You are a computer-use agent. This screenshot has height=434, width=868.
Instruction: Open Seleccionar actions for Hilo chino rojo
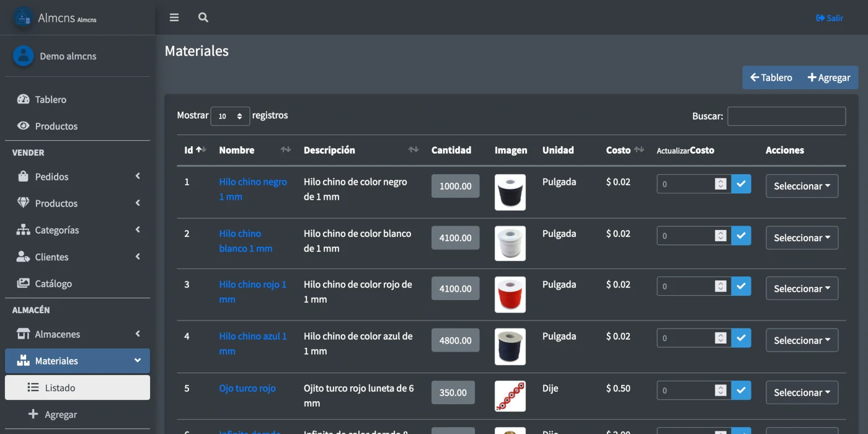(x=802, y=289)
